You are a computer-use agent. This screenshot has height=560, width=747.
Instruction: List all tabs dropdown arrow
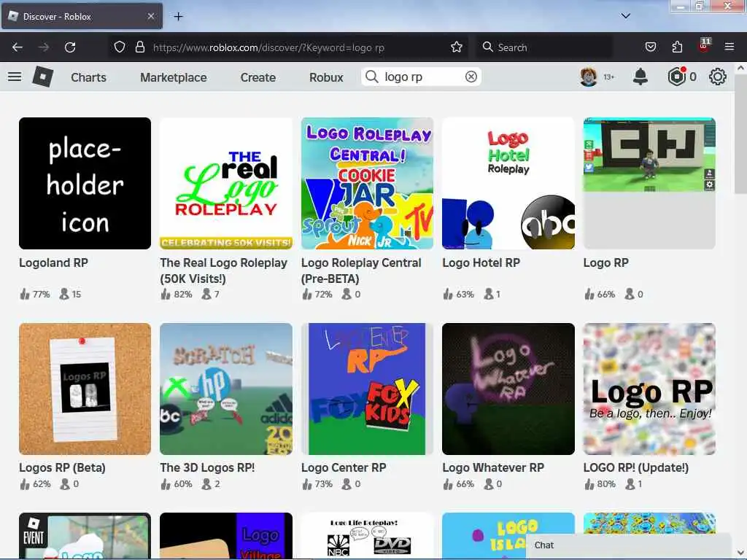(625, 16)
